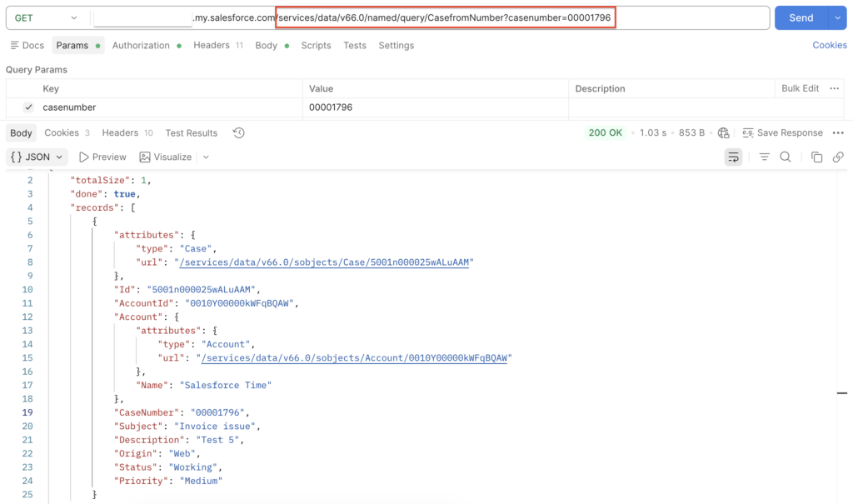This screenshot has height=504, width=853.
Task: Open the GET method dropdown
Action: 47,17
